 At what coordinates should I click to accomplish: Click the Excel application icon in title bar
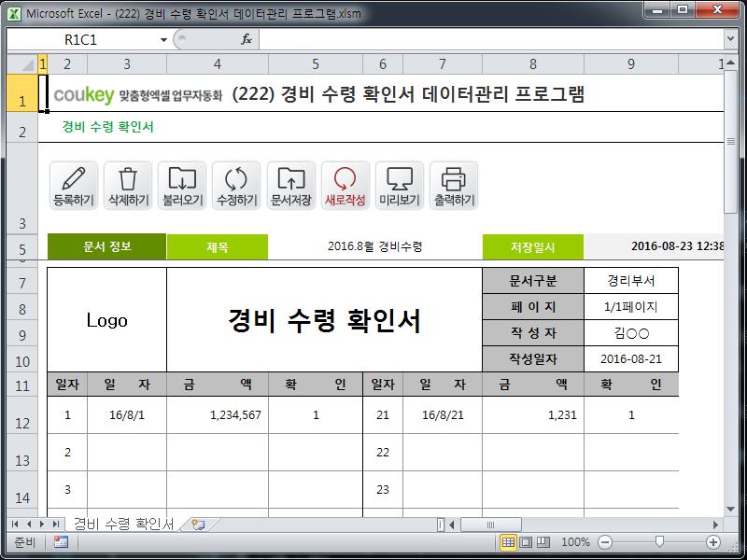(14, 13)
